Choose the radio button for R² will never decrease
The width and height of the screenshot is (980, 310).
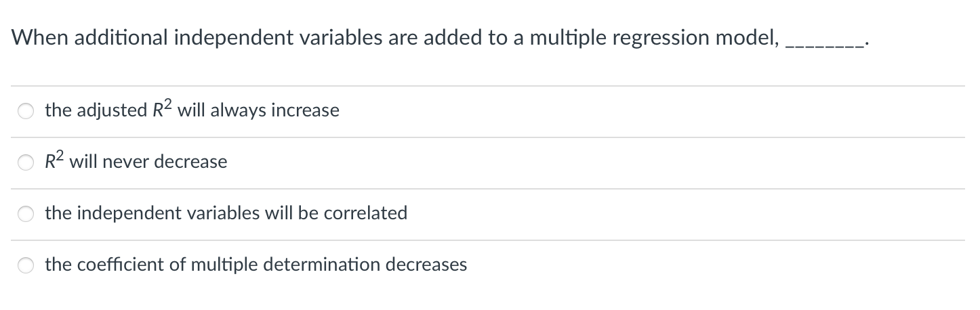pos(26,162)
